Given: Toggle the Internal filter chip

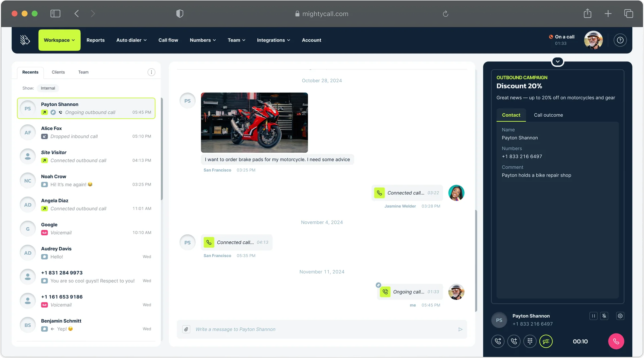Looking at the screenshot, I should 48,88.
